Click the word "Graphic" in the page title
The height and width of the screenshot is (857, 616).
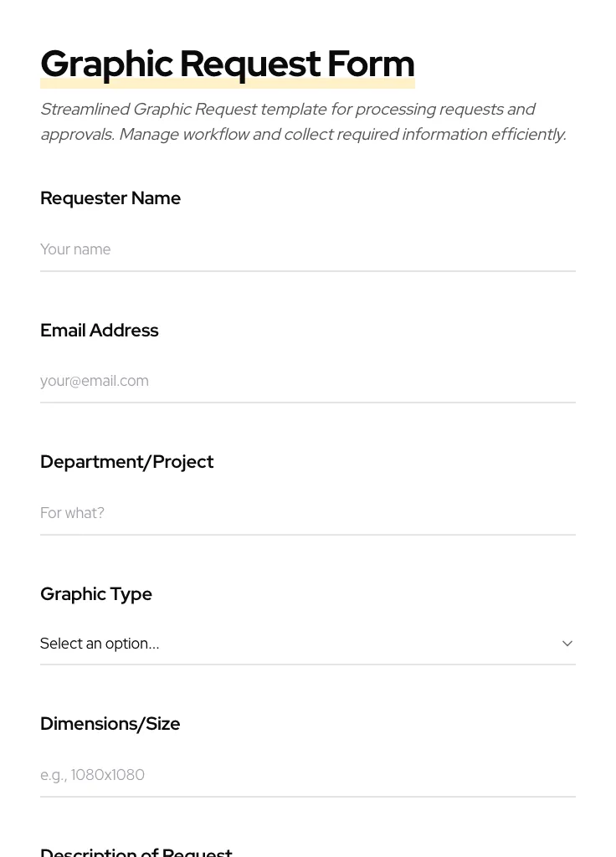coord(106,64)
